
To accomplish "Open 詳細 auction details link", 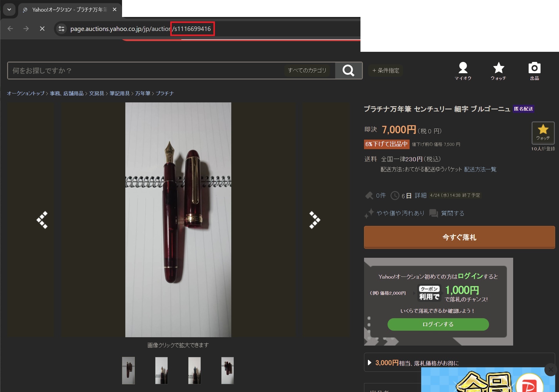I will pyautogui.click(x=421, y=195).
